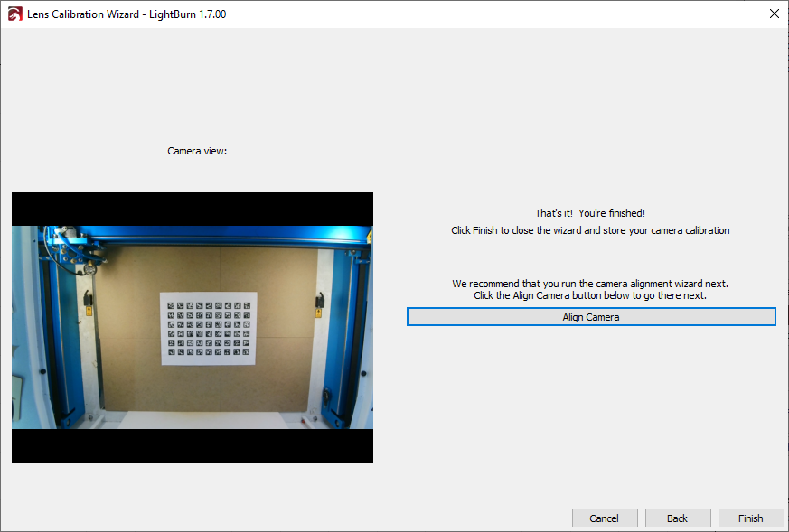
Task: Click the camera alignment wizard recommendation text
Action: click(589, 284)
